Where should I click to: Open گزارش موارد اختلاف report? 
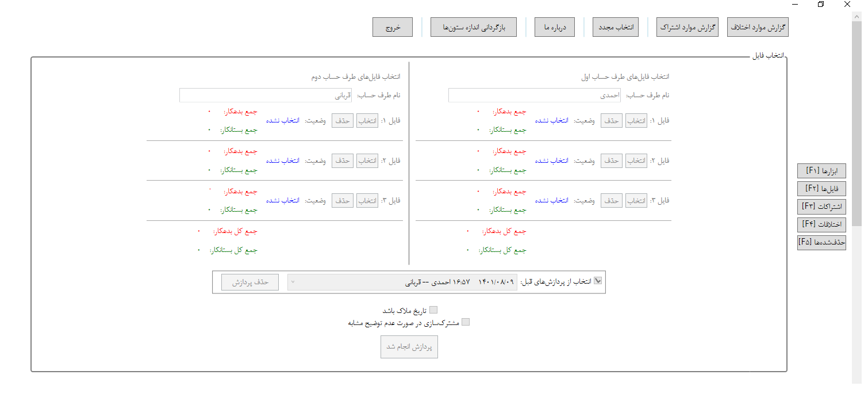tap(758, 27)
